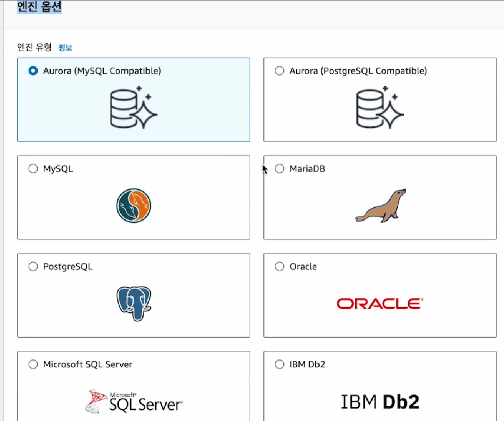Open the 정보 link next to 엔진 유형

pyautogui.click(x=65, y=48)
